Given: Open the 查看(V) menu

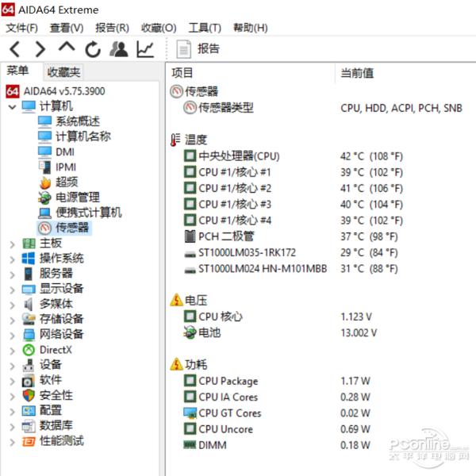Looking at the screenshot, I should click(67, 28).
